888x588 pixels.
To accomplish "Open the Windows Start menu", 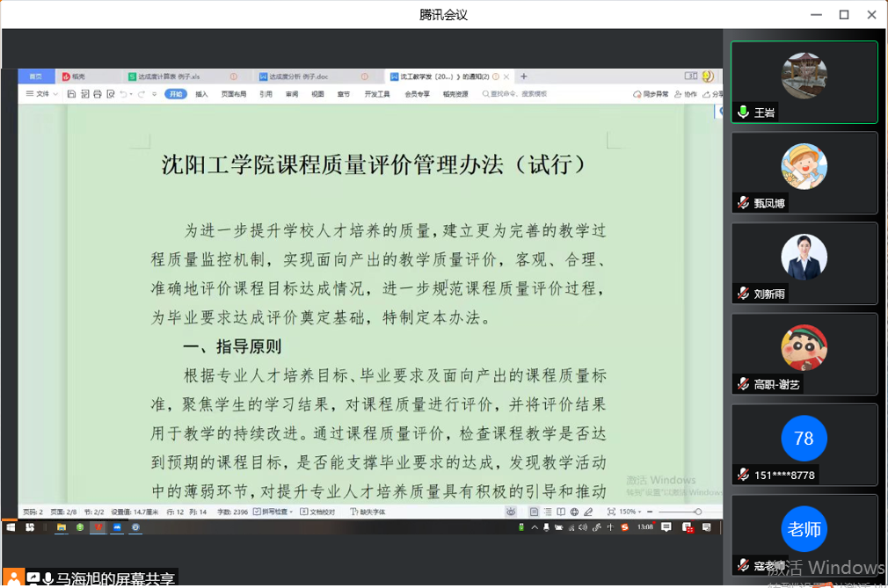I will (11, 527).
